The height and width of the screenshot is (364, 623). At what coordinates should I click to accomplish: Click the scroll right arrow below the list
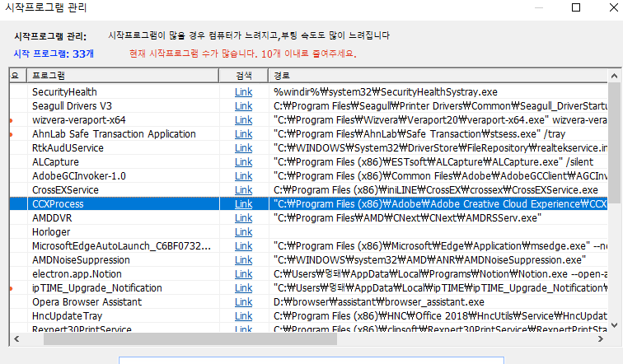[601, 339]
